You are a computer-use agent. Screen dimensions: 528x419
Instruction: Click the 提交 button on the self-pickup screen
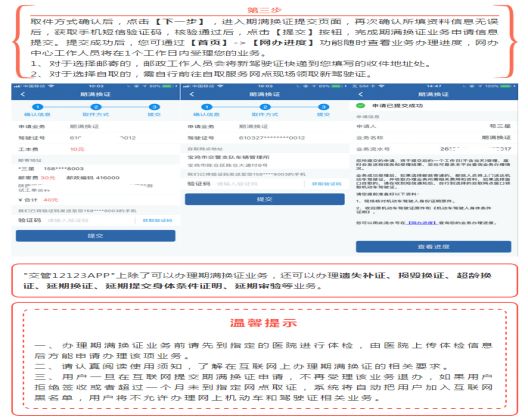(x=265, y=199)
